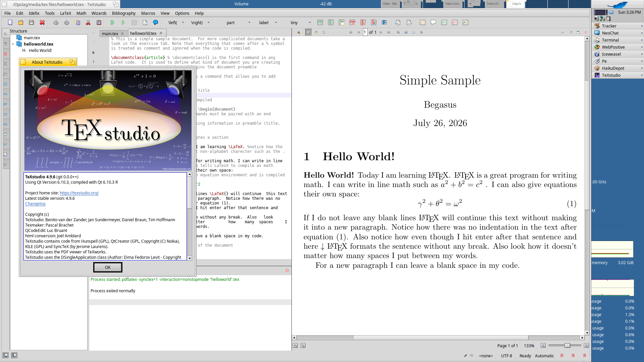Copy selection with the Copy icon

pos(77,22)
